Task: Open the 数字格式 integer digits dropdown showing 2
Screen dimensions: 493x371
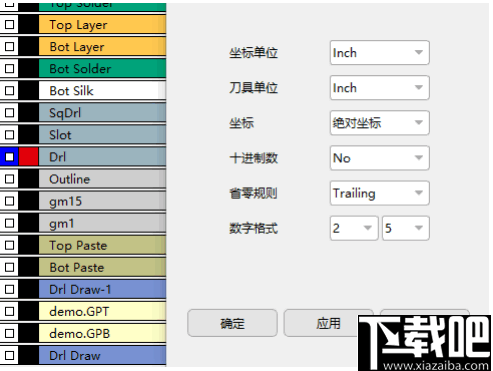Action: point(354,228)
